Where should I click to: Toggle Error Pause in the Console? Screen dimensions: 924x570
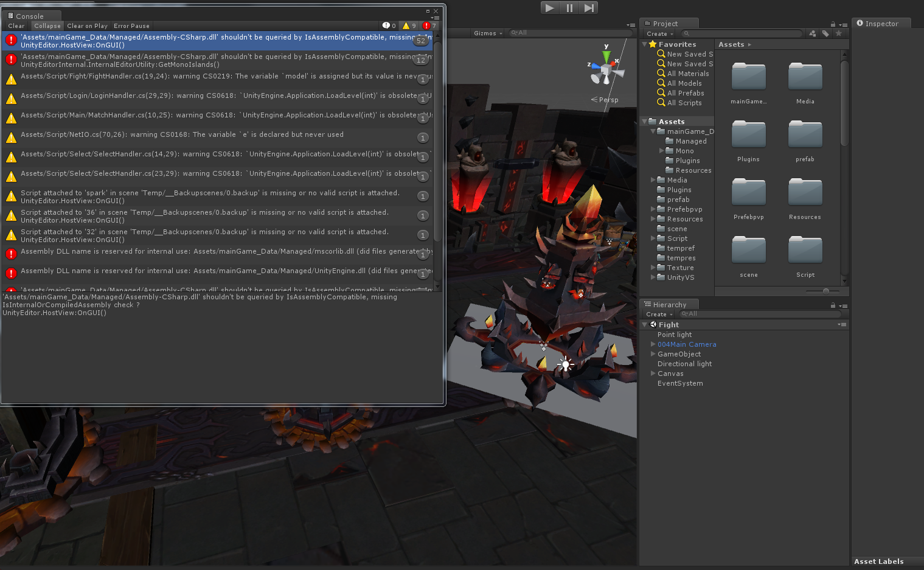coord(131,26)
